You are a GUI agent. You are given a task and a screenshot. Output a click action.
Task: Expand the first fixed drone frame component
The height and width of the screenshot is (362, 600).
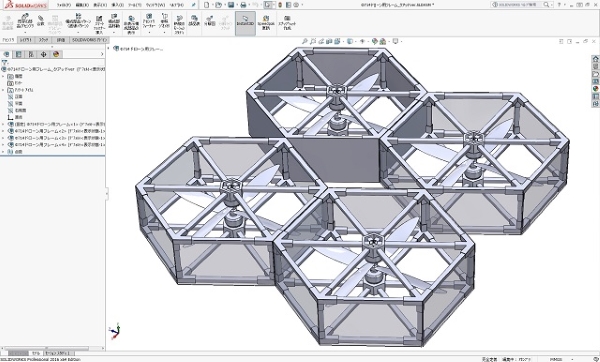3,124
